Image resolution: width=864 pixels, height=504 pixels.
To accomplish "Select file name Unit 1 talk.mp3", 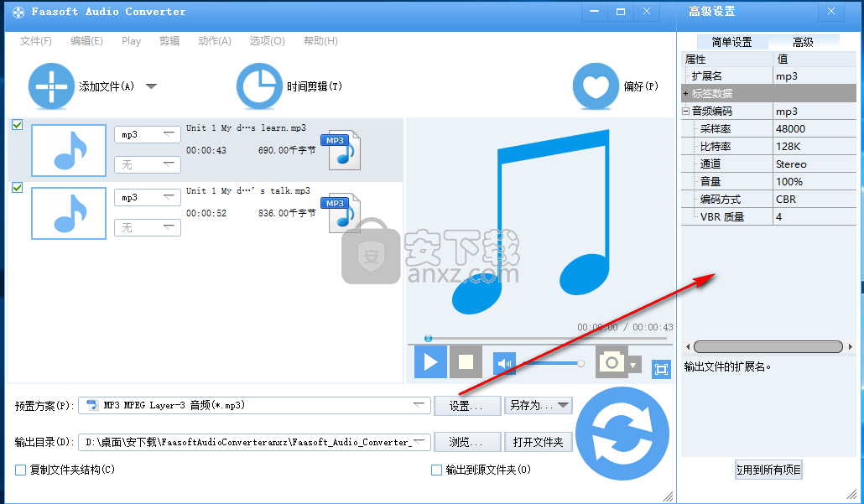I will tap(248, 190).
